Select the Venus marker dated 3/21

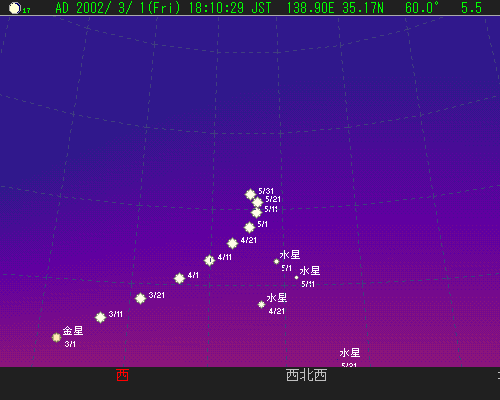140,298
